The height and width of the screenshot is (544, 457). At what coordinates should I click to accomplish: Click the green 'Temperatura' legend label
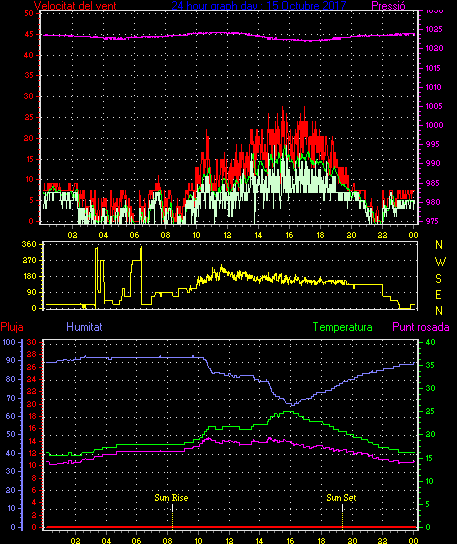(342, 327)
